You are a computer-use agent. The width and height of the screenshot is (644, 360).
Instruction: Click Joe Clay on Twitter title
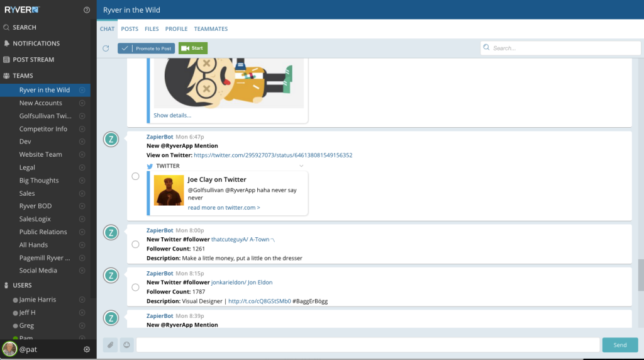point(217,179)
